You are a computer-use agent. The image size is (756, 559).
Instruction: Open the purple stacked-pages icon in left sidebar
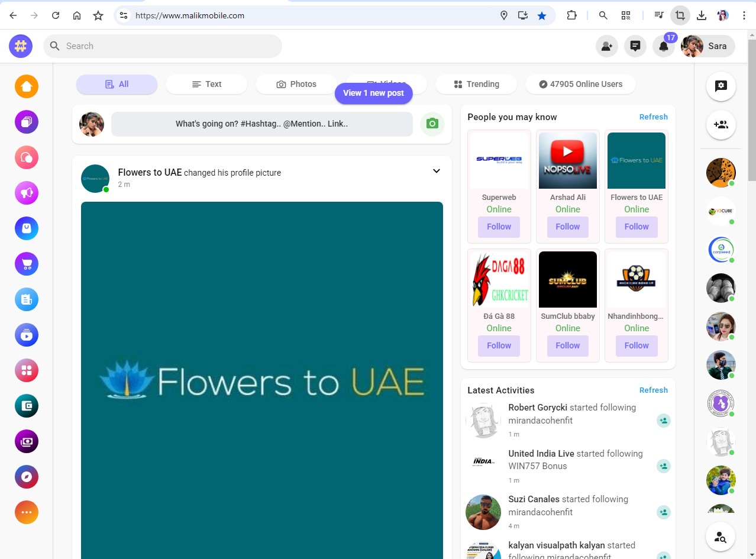27,122
